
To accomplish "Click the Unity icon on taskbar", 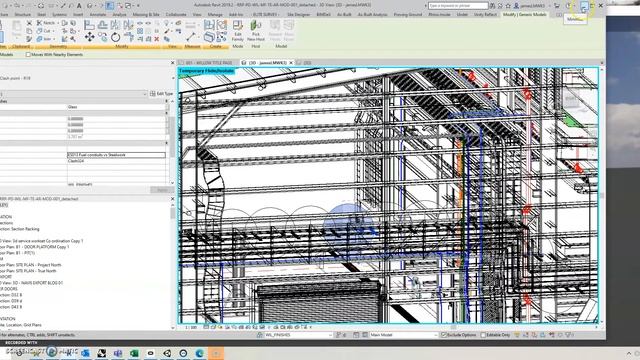I will point(167,353).
